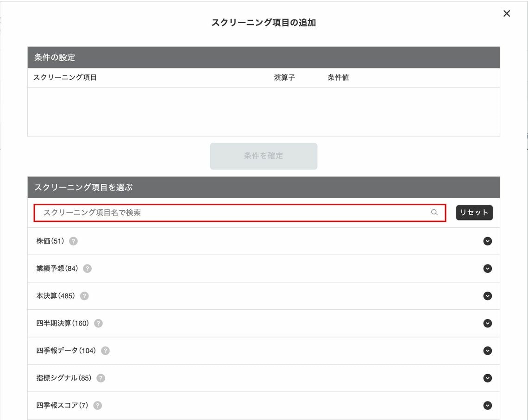
Task: Click the スクリーニング項目 column header
Action: coord(65,77)
